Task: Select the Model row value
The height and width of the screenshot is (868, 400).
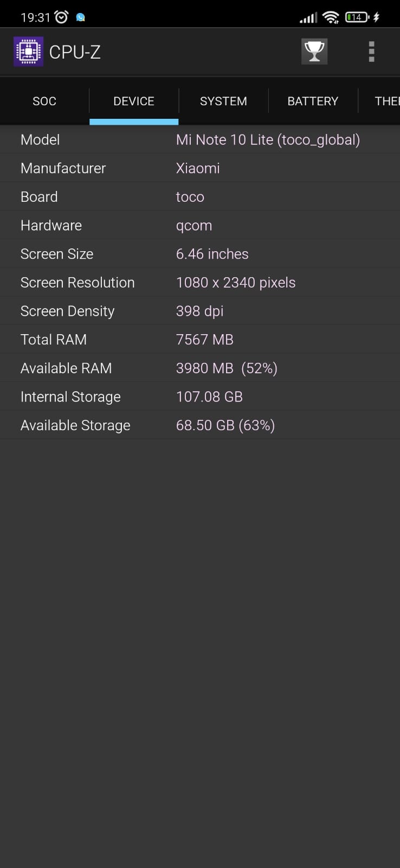Action: [x=268, y=140]
